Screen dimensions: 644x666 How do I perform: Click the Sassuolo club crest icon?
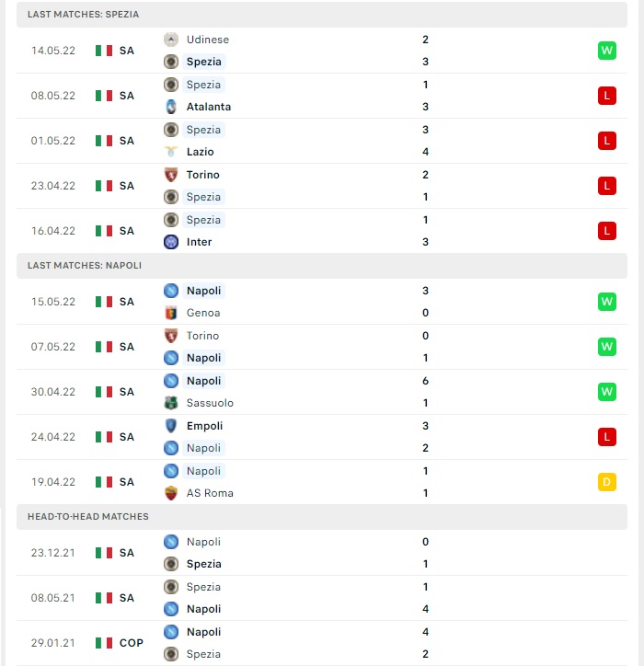(x=171, y=403)
